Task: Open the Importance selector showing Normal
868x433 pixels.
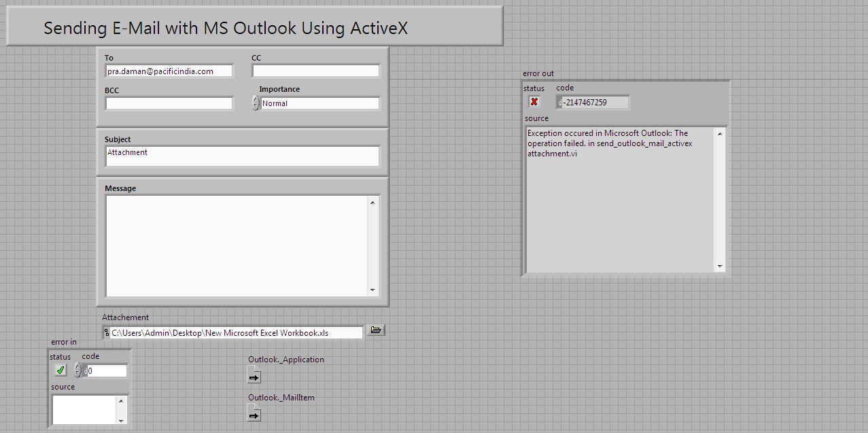Action: (319, 103)
